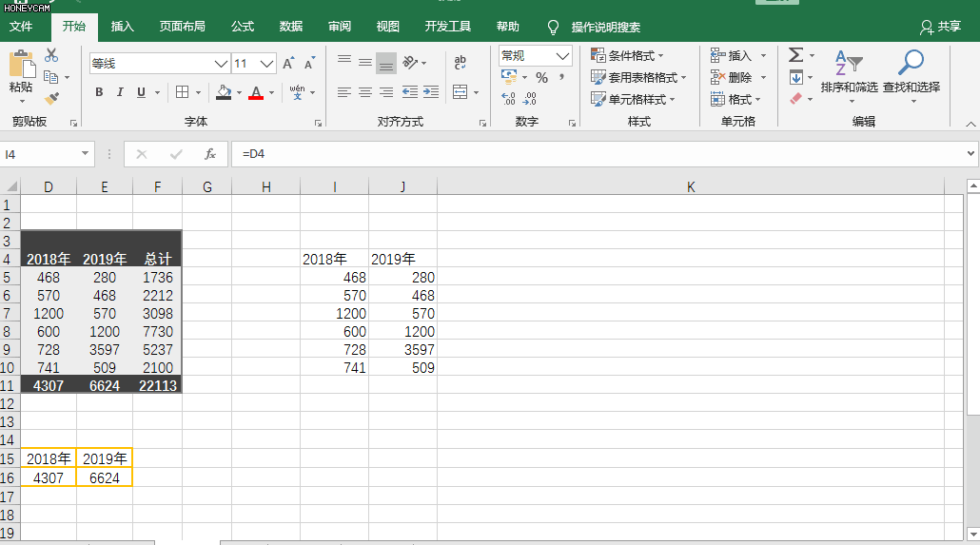Open the font size dropdown

(266, 63)
